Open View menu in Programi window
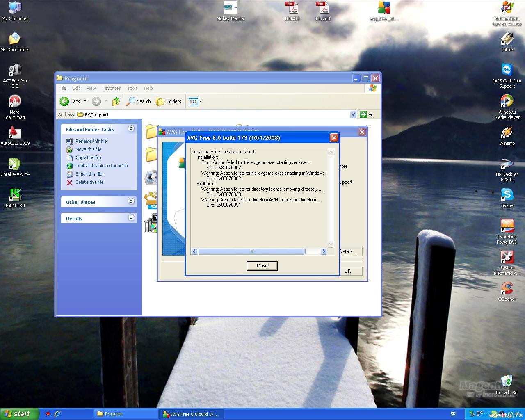 [x=91, y=88]
